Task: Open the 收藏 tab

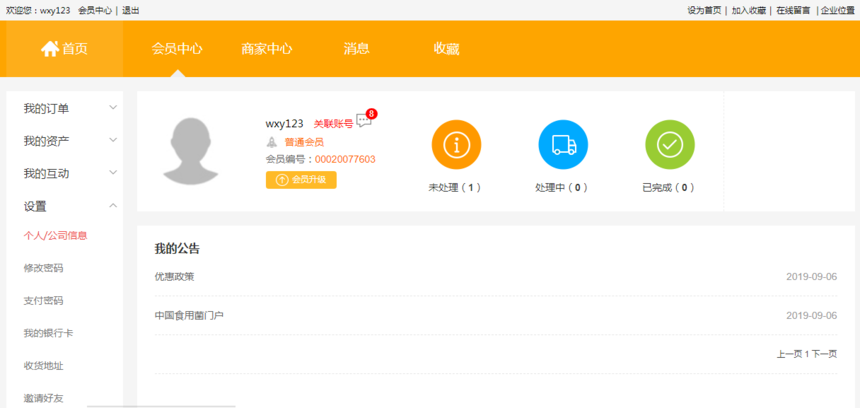Action: [x=446, y=49]
